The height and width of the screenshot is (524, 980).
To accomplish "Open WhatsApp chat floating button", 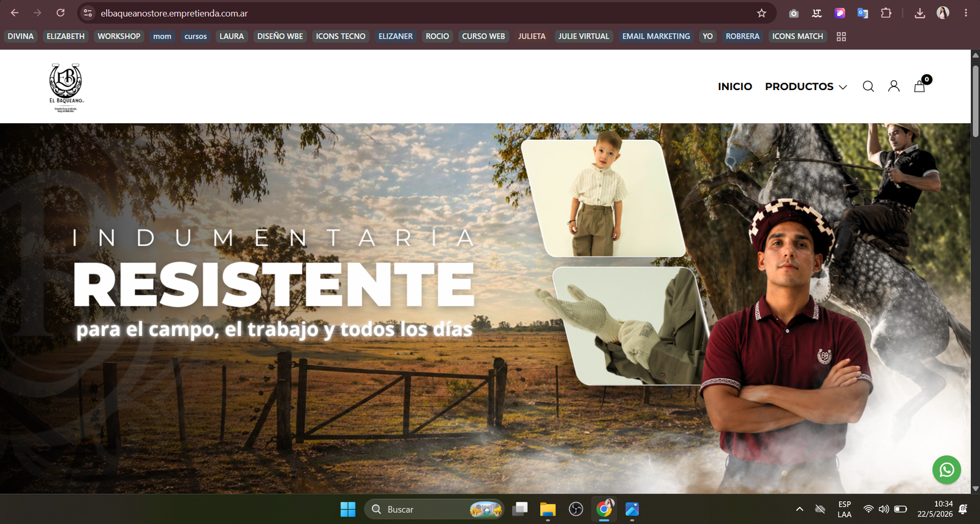I will [946, 470].
